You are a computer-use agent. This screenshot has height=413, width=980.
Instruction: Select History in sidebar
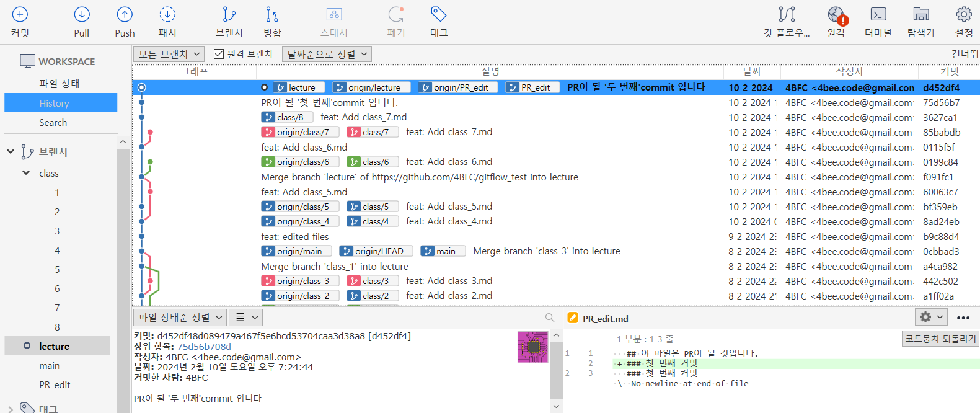point(61,103)
